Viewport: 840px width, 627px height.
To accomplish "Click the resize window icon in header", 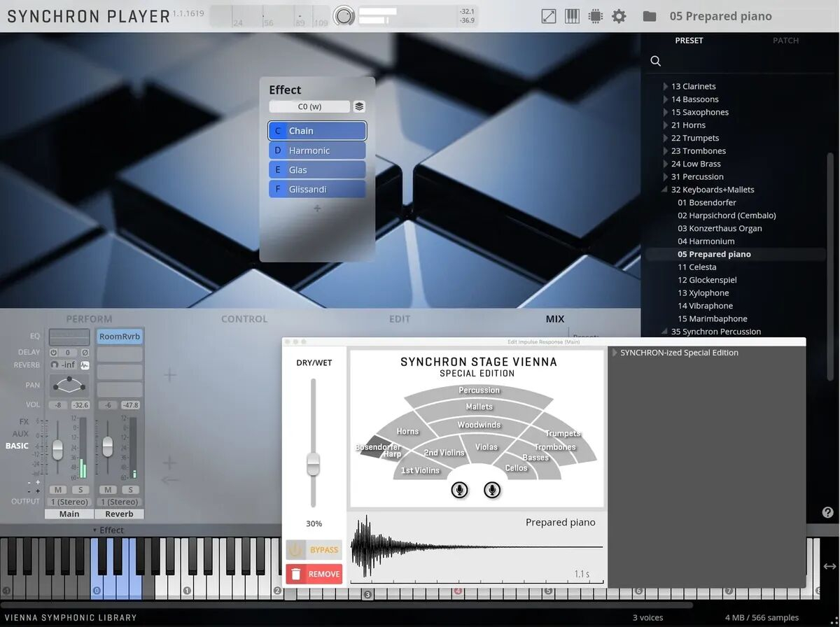I will (x=549, y=16).
